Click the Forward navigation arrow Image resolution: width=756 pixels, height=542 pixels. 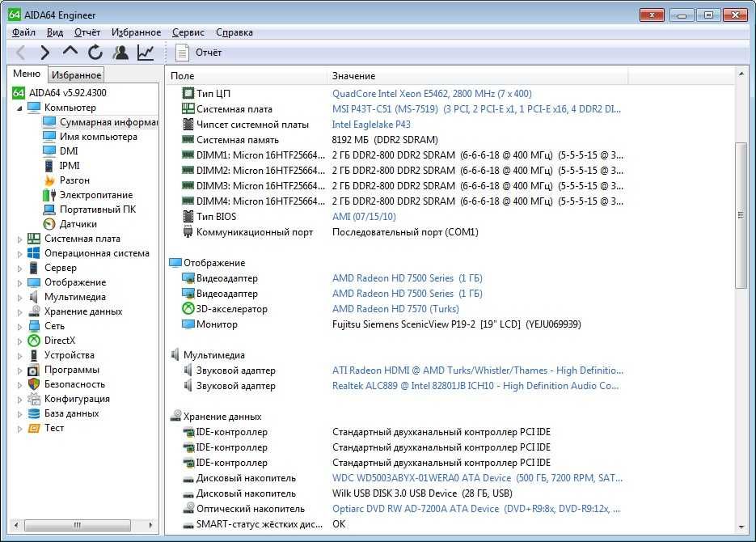click(44, 52)
